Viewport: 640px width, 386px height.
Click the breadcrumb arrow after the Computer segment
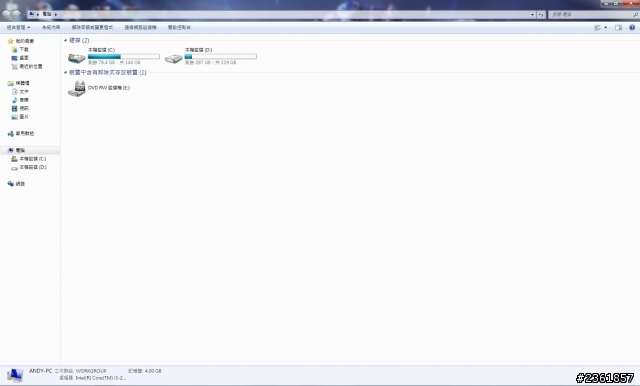pyautogui.click(x=56, y=14)
